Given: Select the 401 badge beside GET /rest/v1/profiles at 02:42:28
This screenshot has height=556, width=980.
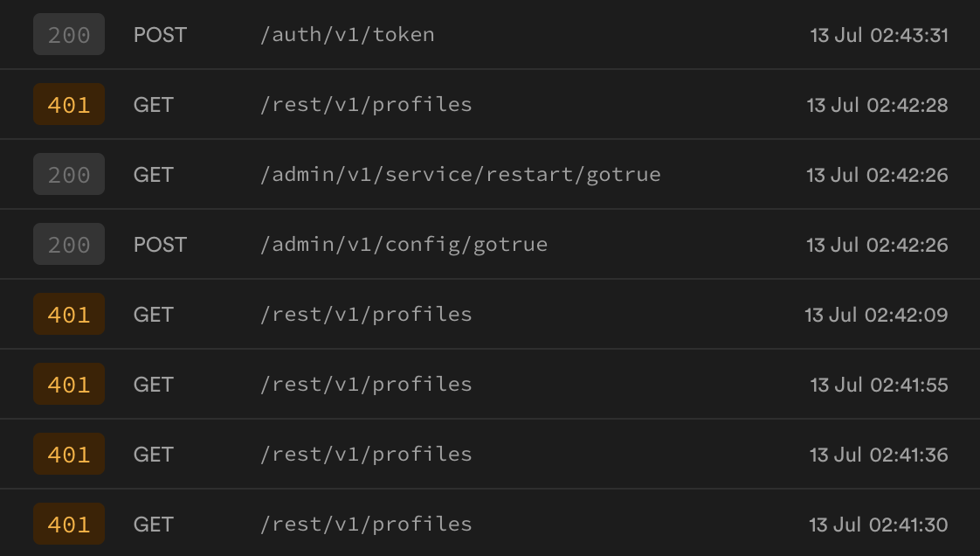Looking at the screenshot, I should click(68, 104).
